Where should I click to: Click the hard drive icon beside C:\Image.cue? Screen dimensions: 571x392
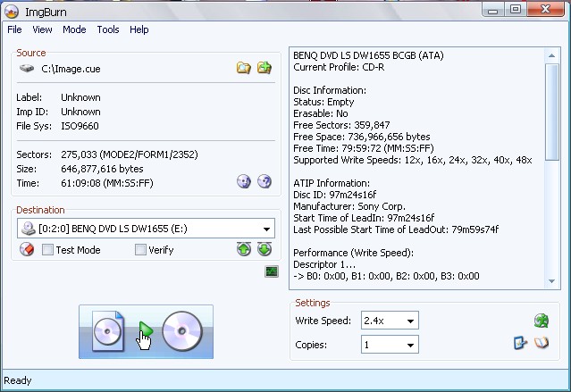click(27, 68)
